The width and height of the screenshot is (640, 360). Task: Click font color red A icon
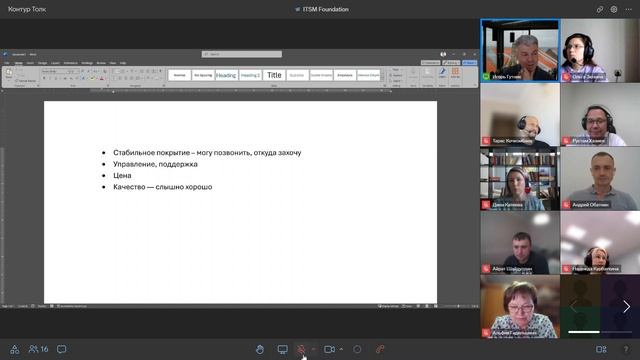tap(102, 78)
